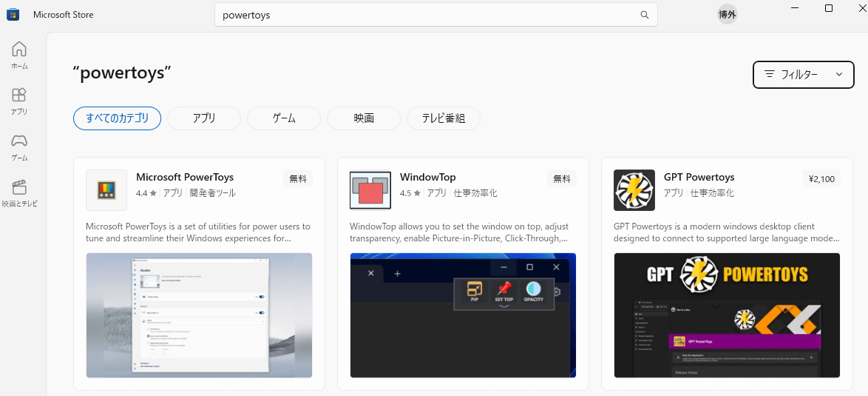Select the すべてのカテゴリ filter tab
Screen dimensions: 868x396
pyautogui.click(x=118, y=118)
